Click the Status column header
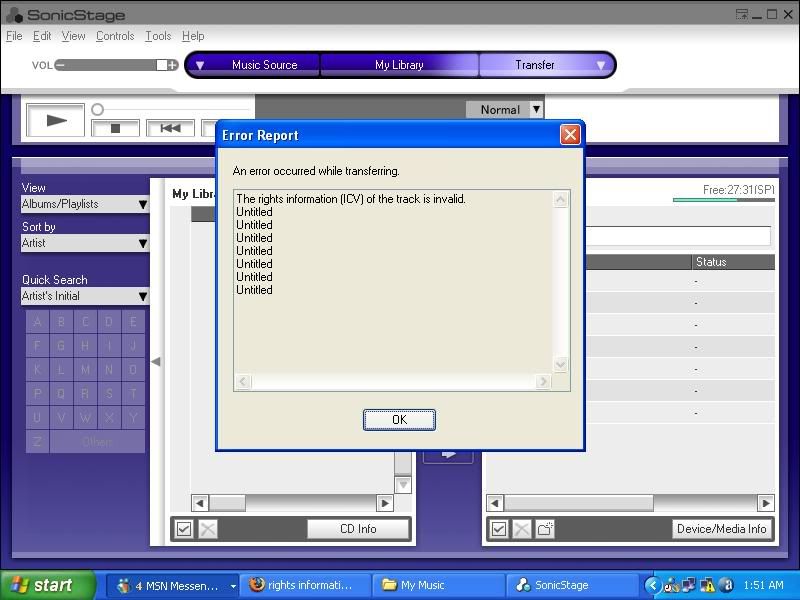Screen dimensions: 800x600 (733, 262)
